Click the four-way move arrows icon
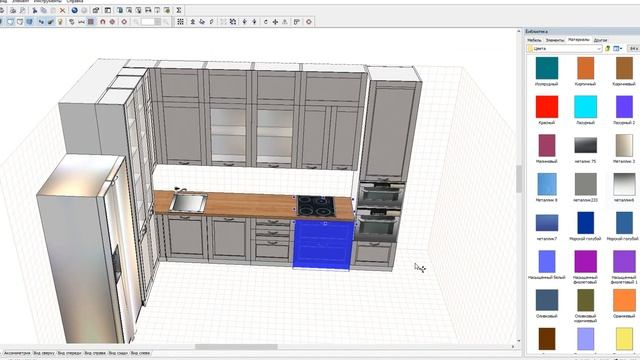The height and width of the screenshot is (360, 640). (x=275, y=22)
